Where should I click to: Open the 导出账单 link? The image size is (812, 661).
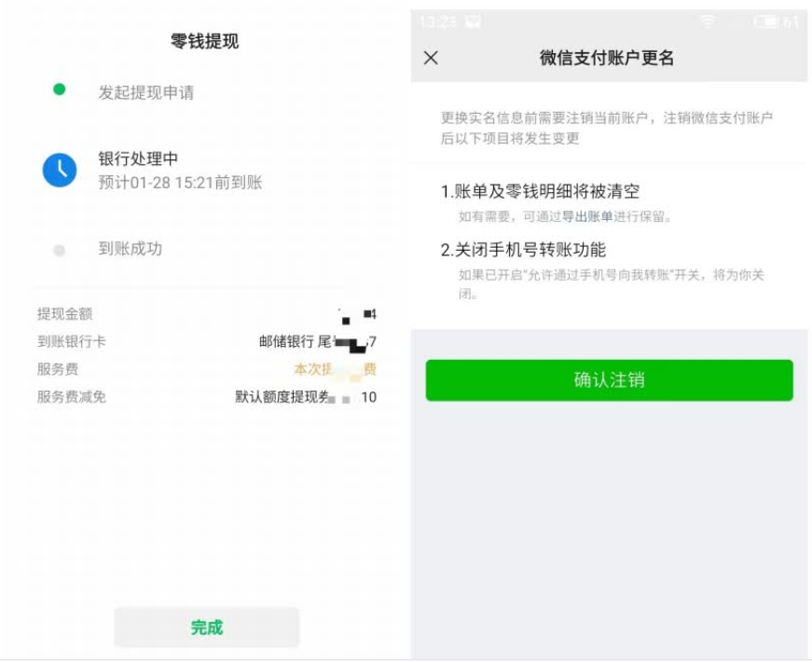(x=587, y=216)
